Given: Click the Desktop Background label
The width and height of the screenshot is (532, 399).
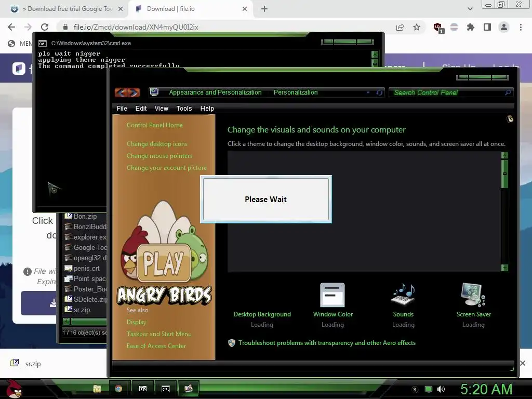Looking at the screenshot, I should (x=262, y=314).
